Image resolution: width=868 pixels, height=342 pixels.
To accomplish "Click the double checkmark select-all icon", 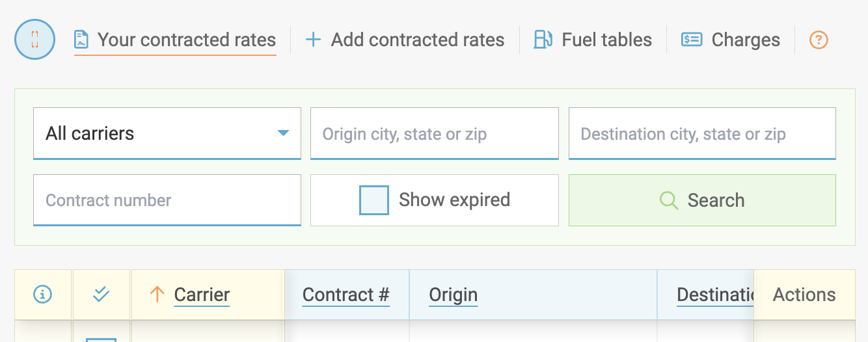I will [x=101, y=295].
